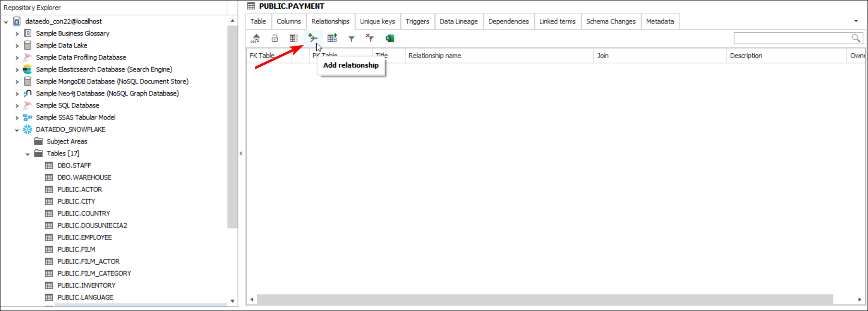This screenshot has width=868, height=311.
Task: Select the PUBLIC.CITY table
Action: coord(76,201)
